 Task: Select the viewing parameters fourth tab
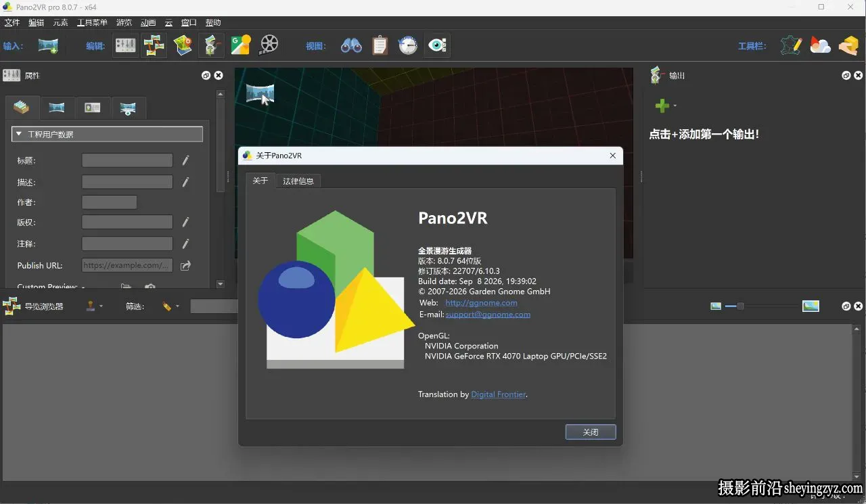tap(128, 108)
